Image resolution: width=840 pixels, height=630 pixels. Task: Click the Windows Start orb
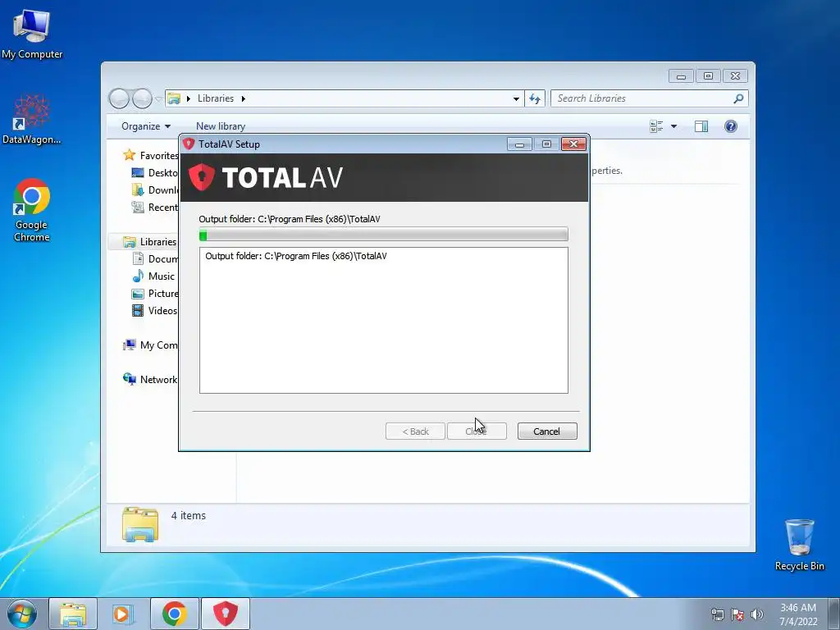coord(22,614)
